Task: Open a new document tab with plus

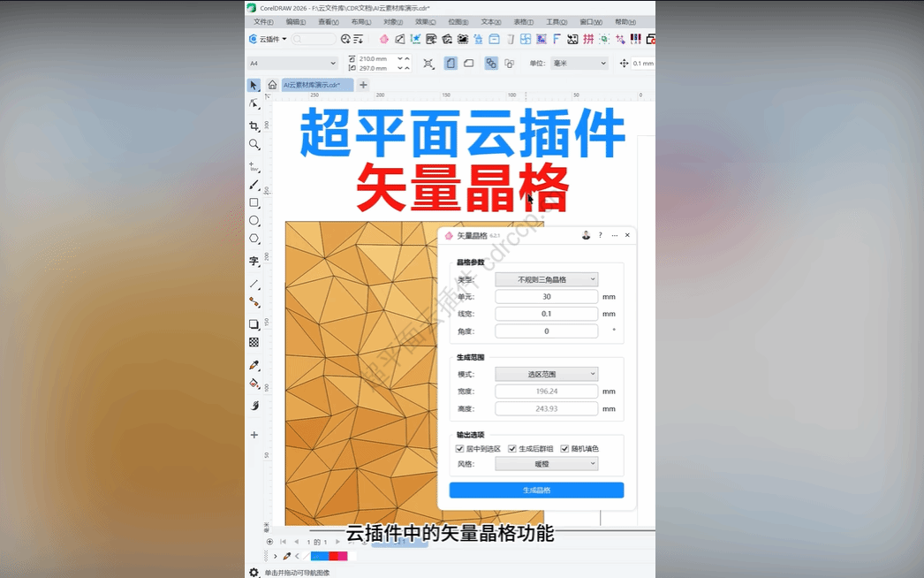Action: [x=363, y=85]
